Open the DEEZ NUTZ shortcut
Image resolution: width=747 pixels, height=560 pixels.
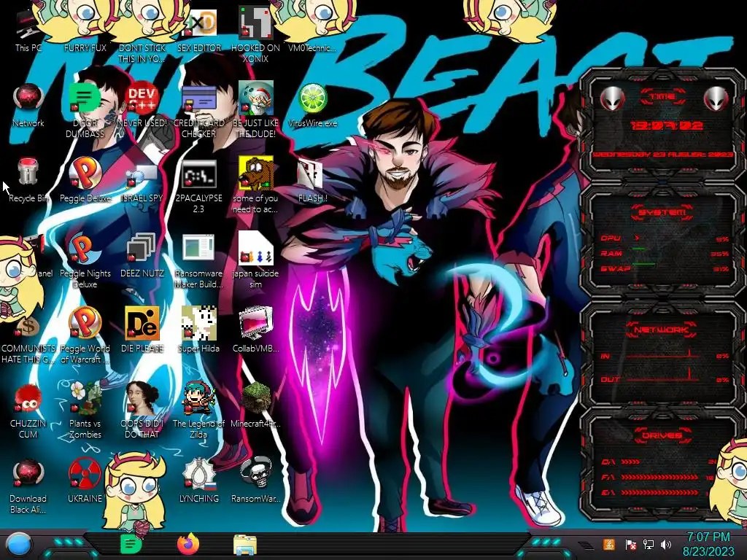pos(142,254)
